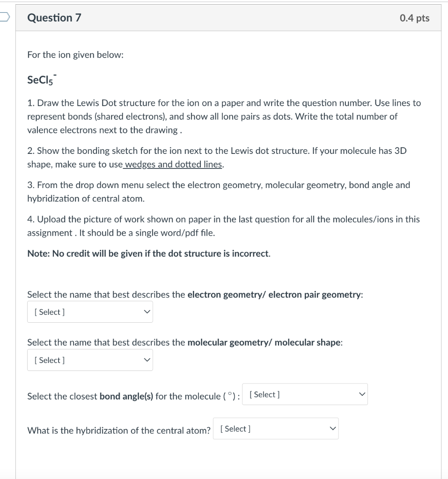Click the [Select] placeholder for molecular shape
Viewport: 448px width, 479px height.
coord(49,360)
